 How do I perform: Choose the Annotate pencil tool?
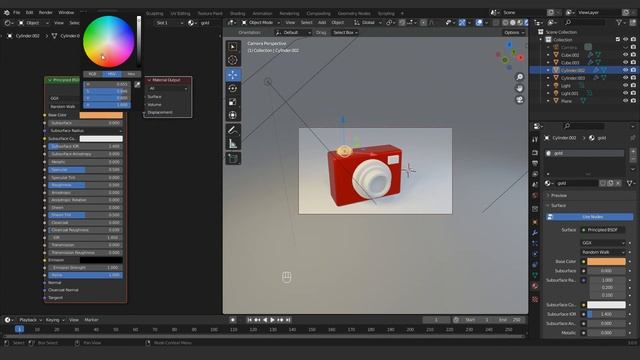[233, 130]
